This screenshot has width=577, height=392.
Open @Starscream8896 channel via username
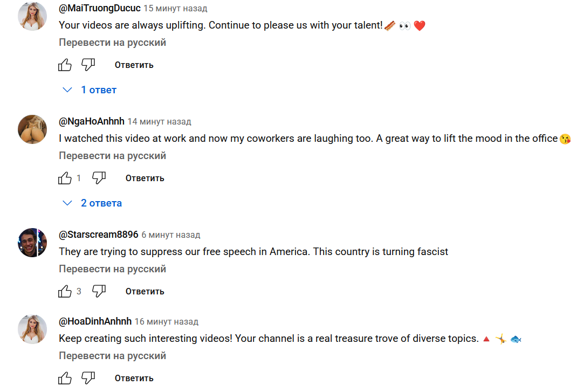pyautogui.click(x=98, y=235)
